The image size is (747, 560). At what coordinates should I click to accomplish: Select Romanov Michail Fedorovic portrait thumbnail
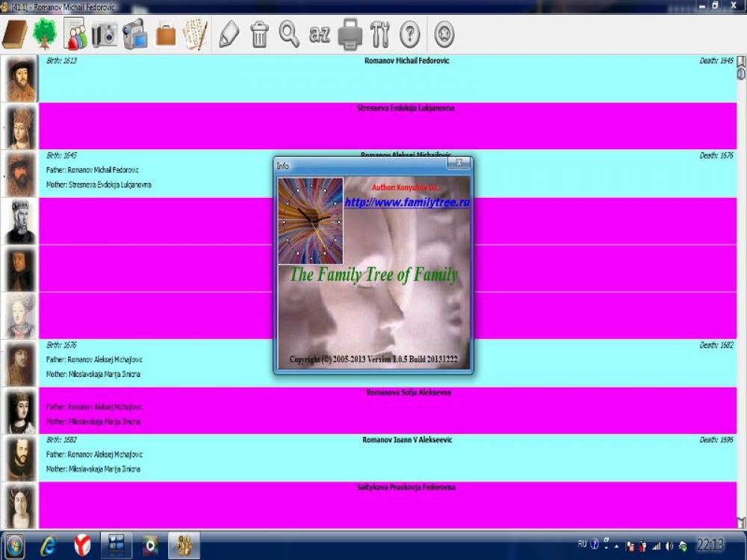[x=19, y=77]
